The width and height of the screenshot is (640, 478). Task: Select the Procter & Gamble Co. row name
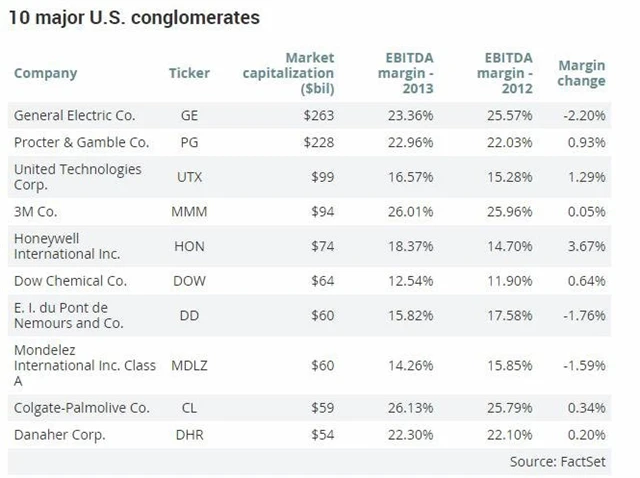[81, 142]
